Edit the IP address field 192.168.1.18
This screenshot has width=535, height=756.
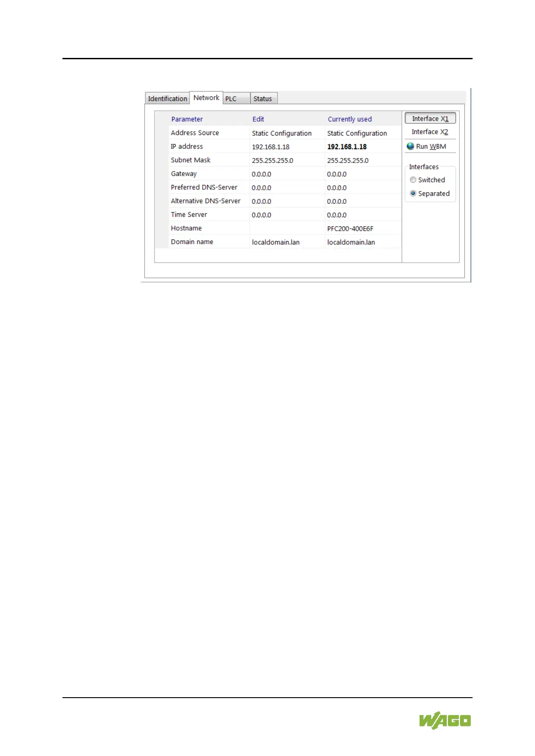coord(287,146)
